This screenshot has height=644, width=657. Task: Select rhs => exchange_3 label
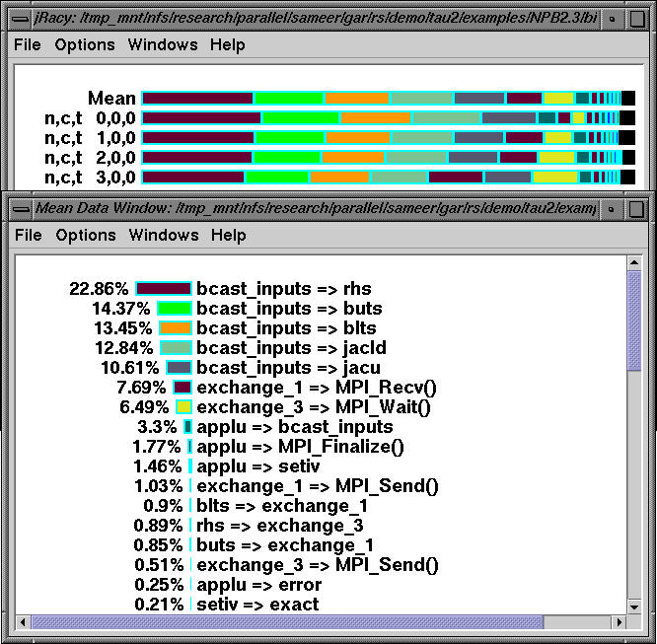(x=280, y=525)
